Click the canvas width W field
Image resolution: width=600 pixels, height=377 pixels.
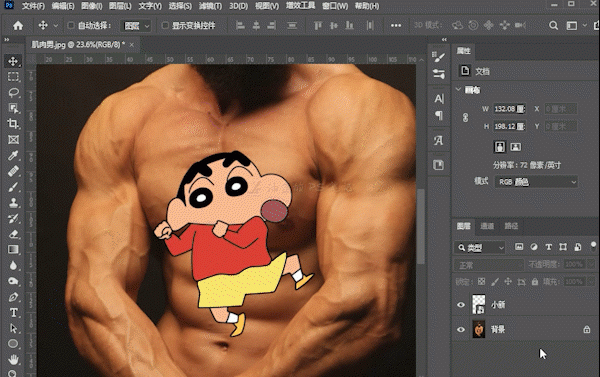[x=509, y=109]
